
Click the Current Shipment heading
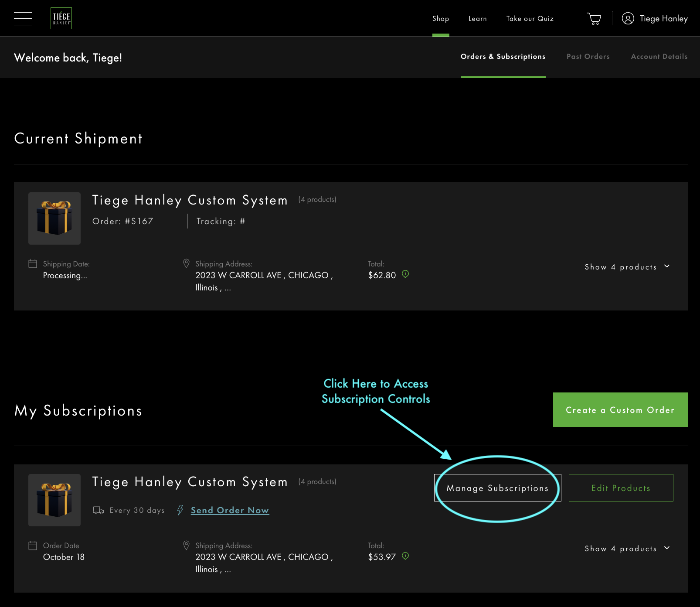point(78,139)
